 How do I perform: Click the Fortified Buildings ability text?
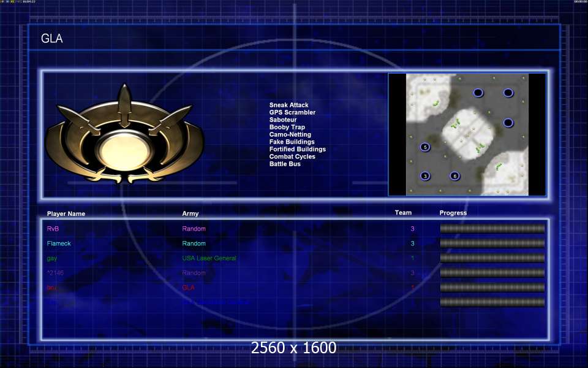coord(298,149)
